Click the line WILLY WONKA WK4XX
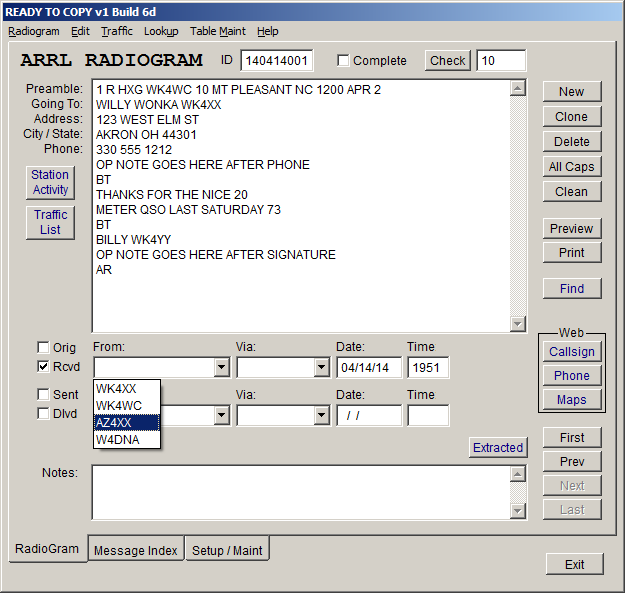625x593 pixels. click(158, 105)
